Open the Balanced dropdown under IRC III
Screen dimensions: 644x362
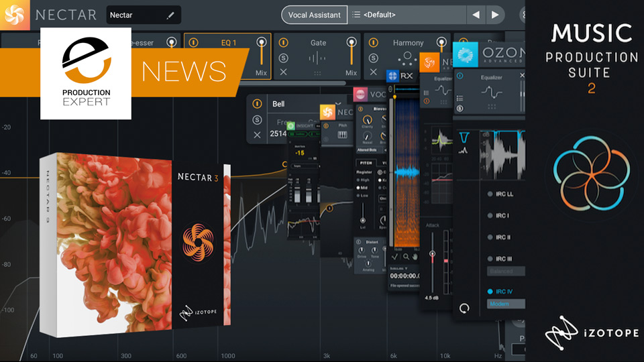[x=506, y=271]
